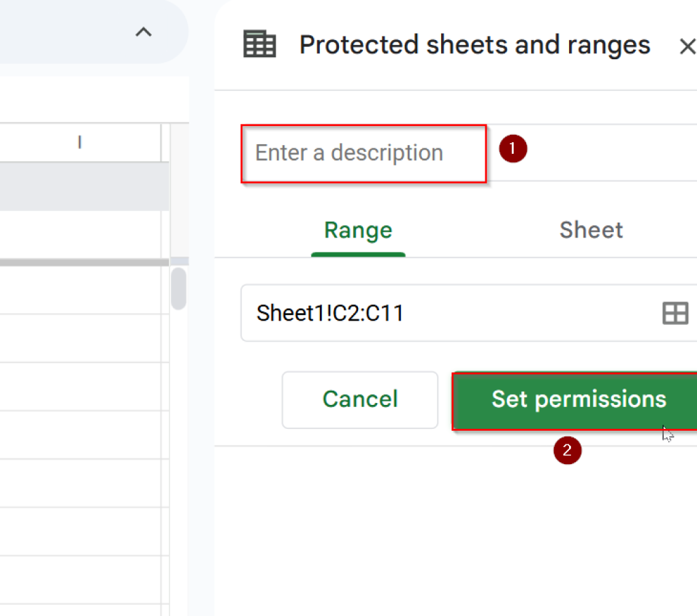Click annotation badge number 1
Image resolution: width=697 pixels, height=616 pixels.
click(x=513, y=149)
